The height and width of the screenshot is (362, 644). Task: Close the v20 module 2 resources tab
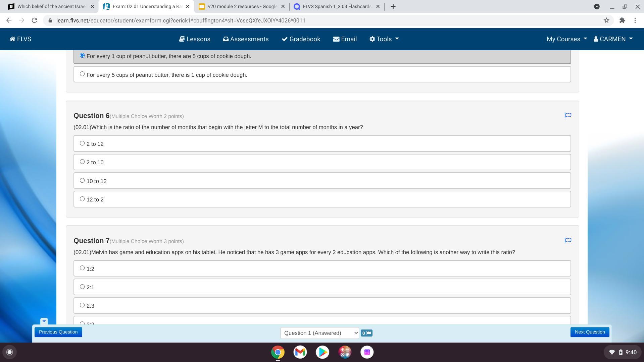(283, 6)
